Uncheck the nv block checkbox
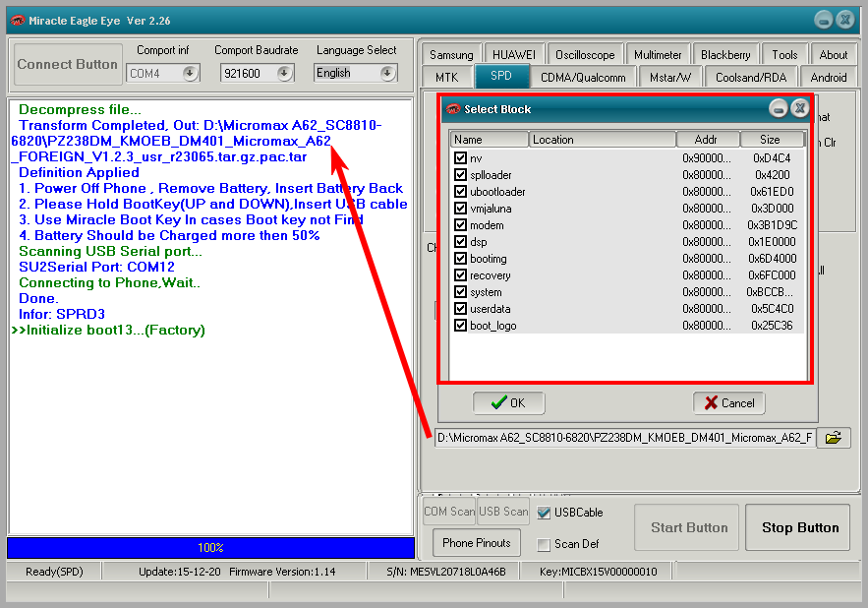868x608 pixels. 460,158
